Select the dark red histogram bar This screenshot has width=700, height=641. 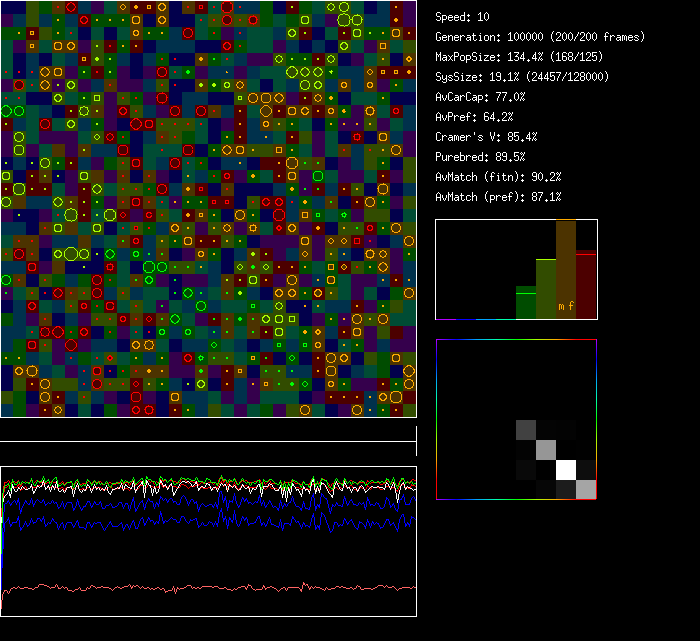click(586, 285)
